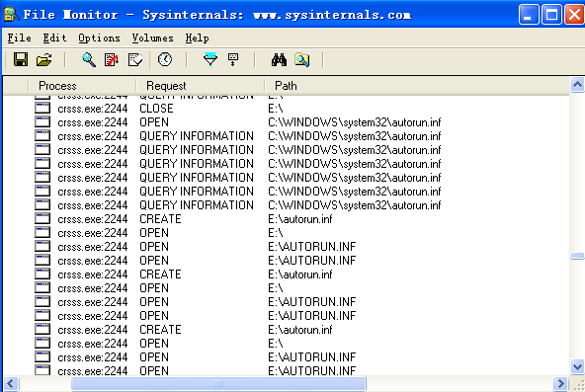
Task: Open the Edit menu
Action: pyautogui.click(x=54, y=38)
